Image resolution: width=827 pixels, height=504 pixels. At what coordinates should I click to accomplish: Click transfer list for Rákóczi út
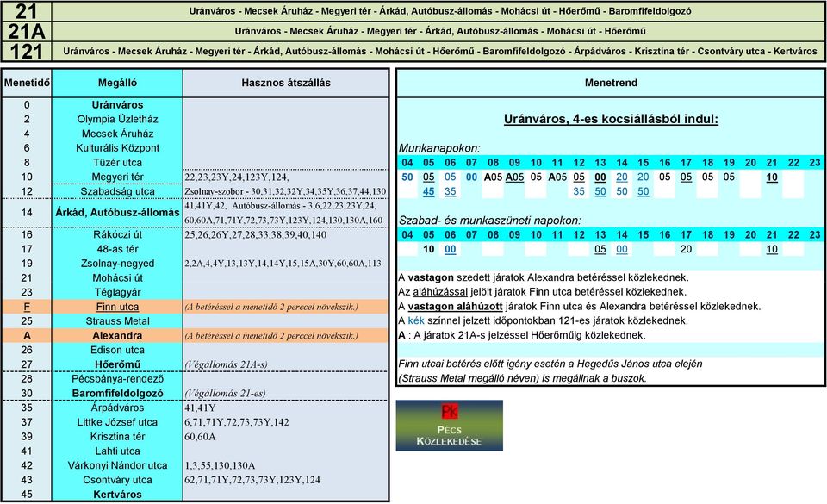pos(255,234)
